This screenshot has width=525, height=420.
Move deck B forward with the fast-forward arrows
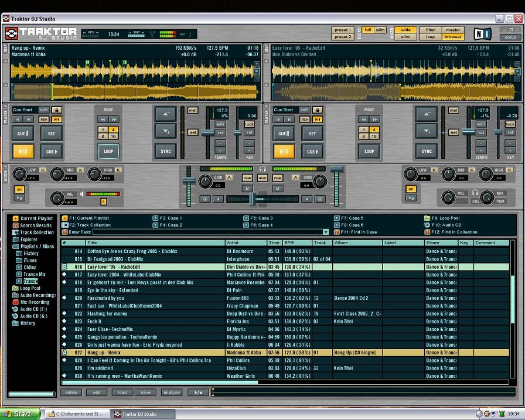pyautogui.click(x=374, y=119)
